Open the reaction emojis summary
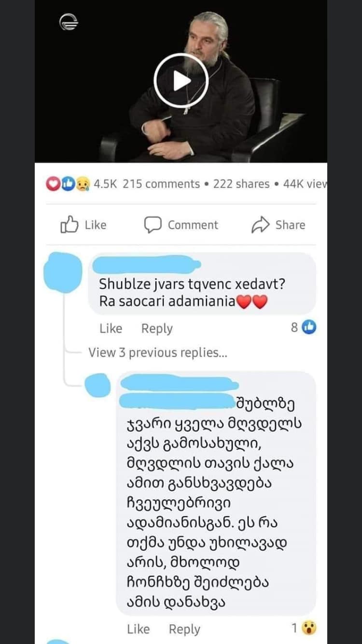This screenshot has height=644, width=362. (x=68, y=184)
